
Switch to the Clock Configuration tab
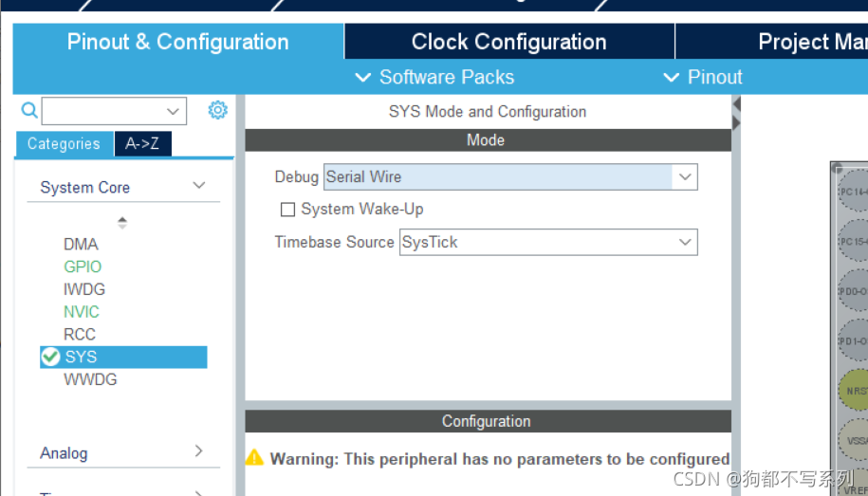pyautogui.click(x=508, y=42)
